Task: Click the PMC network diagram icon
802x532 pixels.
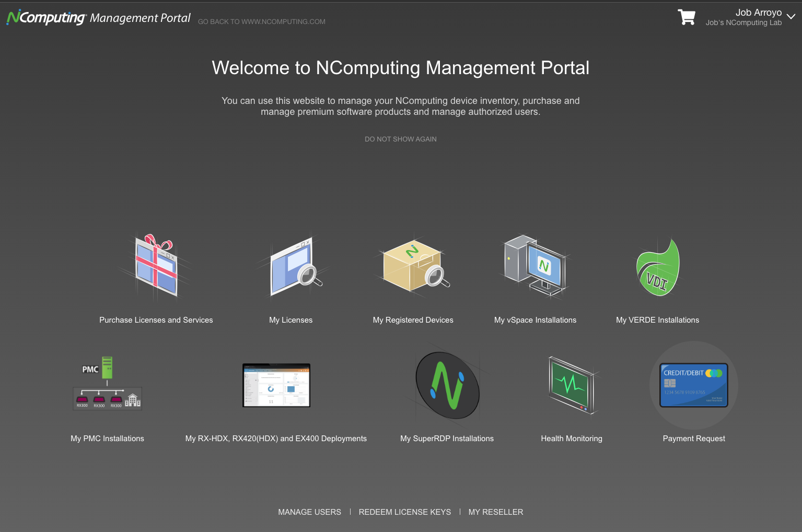Action: 107,384
